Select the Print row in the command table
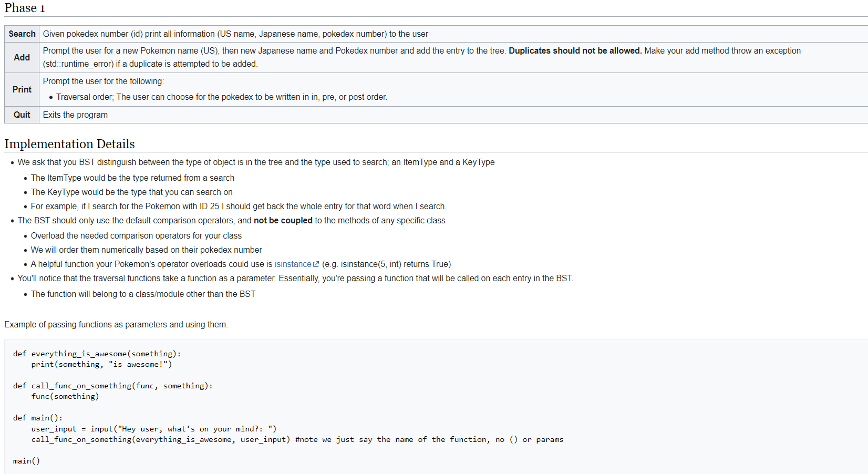Image resolution: width=868 pixels, height=474 pixels. 22,89
